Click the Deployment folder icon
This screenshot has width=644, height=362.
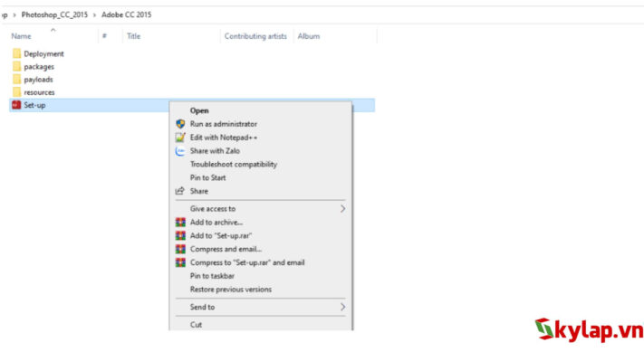pos(16,53)
